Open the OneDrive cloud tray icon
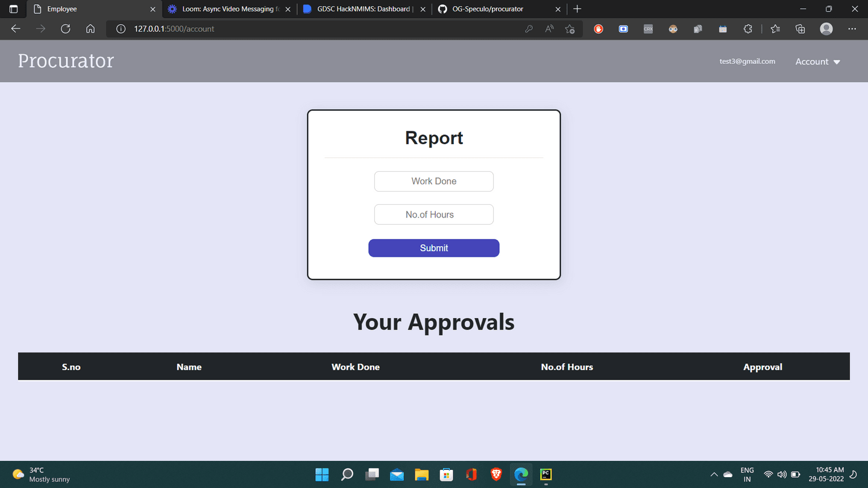Viewport: 868px width, 488px height. pos(728,475)
